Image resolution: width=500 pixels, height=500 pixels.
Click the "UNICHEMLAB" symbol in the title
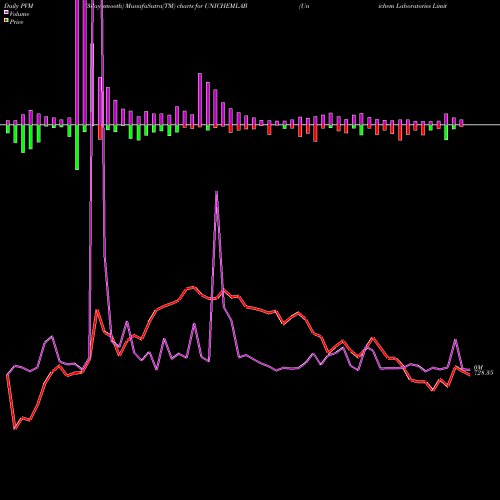(225, 6)
